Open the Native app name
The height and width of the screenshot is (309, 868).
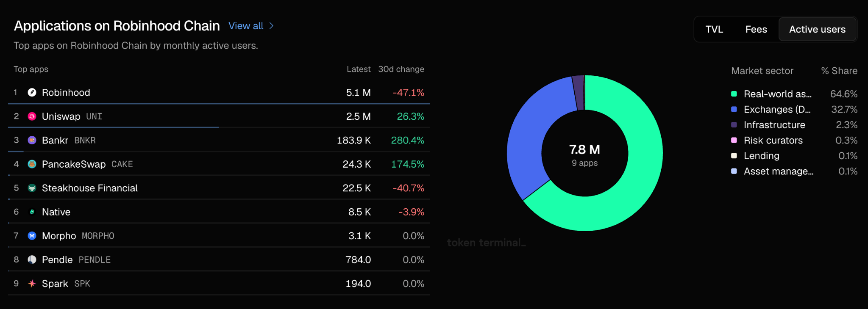click(x=56, y=212)
